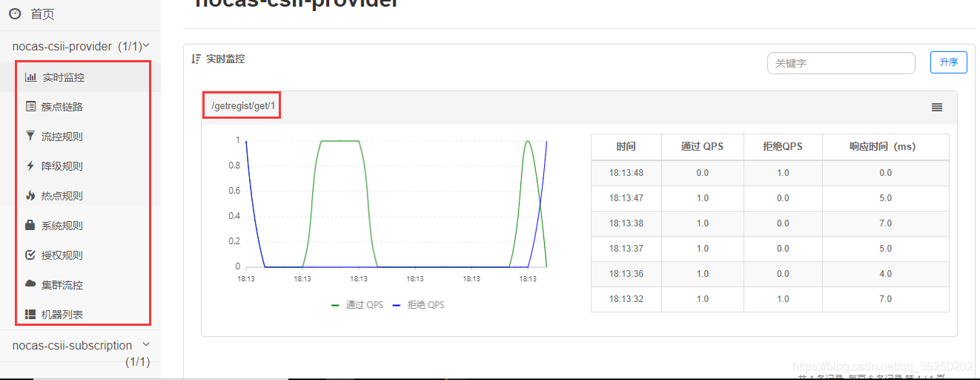Open the chart hamburger menu icon
The image size is (980, 380).
[937, 108]
